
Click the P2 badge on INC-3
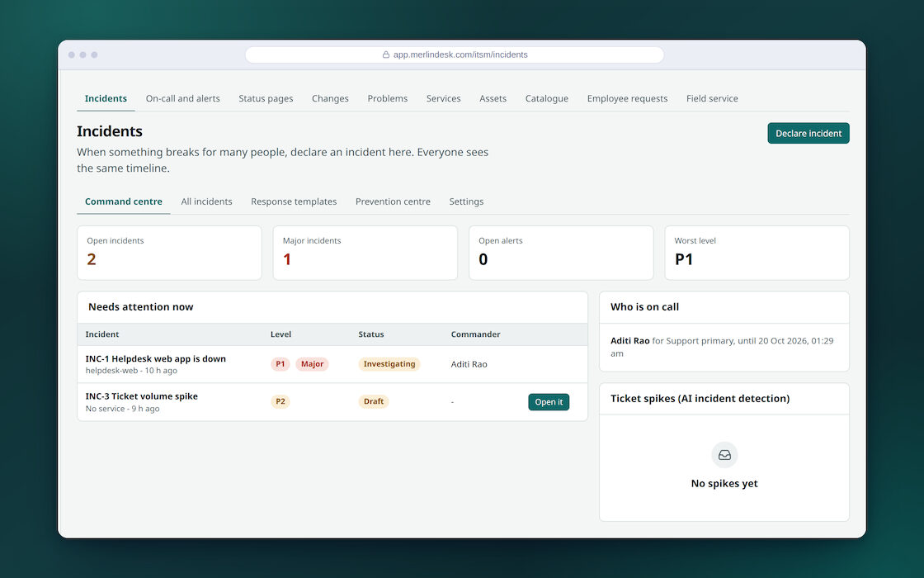coord(280,401)
